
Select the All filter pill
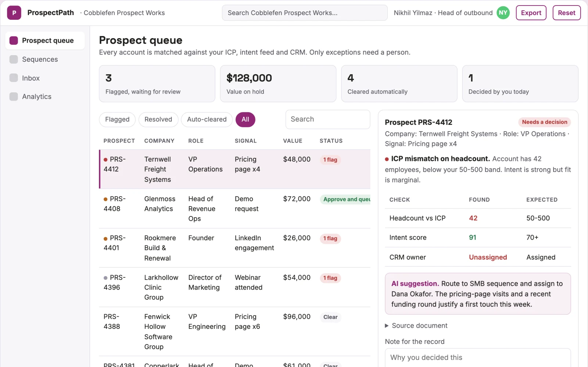click(245, 119)
